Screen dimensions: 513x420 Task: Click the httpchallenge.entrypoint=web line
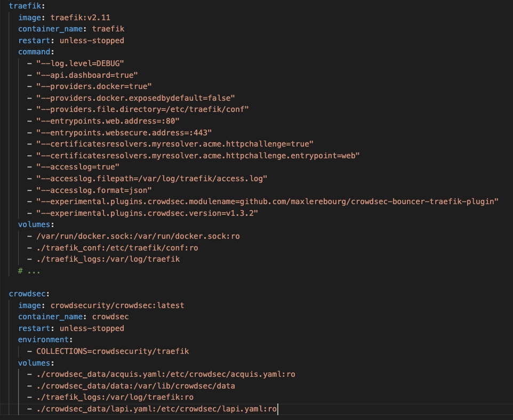click(x=194, y=156)
